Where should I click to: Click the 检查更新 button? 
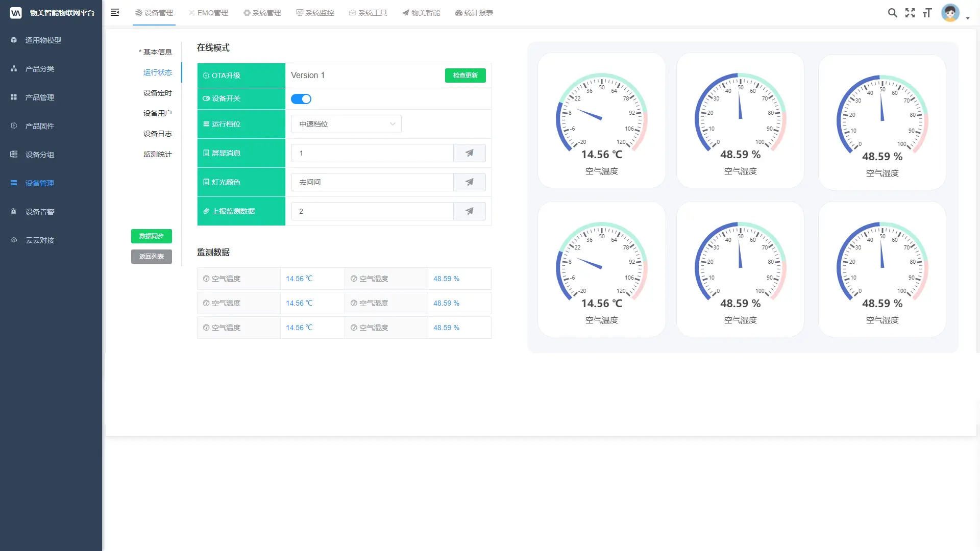coord(465,76)
